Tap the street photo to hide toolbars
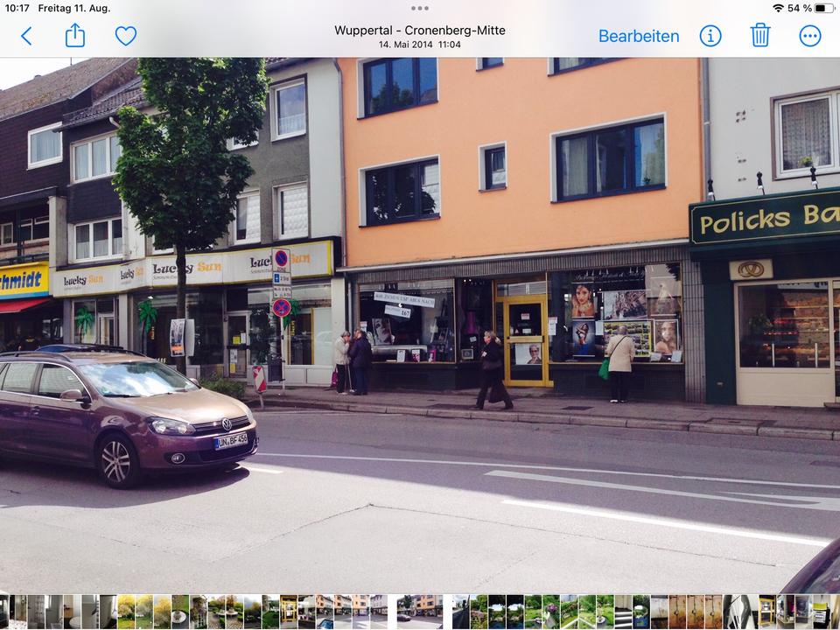 click(x=420, y=324)
